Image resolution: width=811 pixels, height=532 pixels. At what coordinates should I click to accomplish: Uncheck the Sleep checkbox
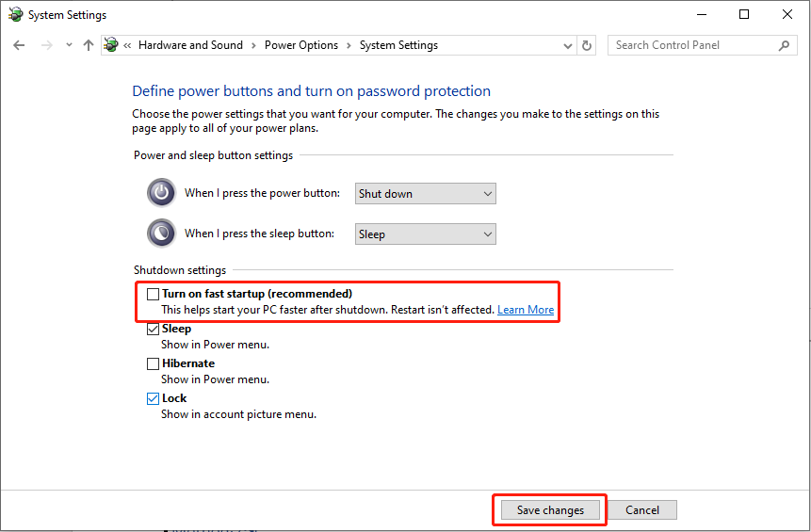[x=153, y=329]
